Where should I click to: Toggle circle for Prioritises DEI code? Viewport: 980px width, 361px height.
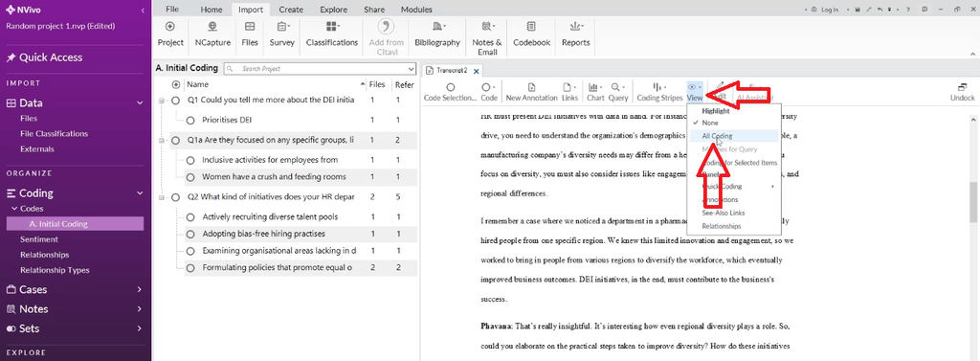190,120
